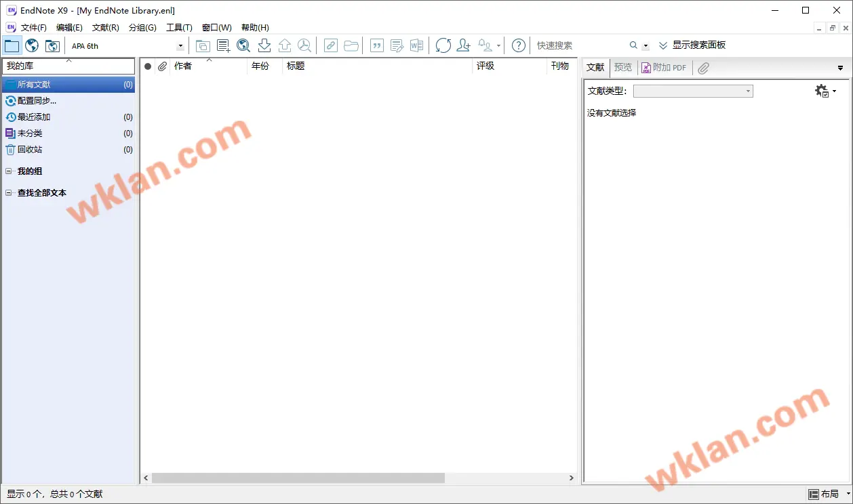Open the 工具(T) menu

[179, 28]
